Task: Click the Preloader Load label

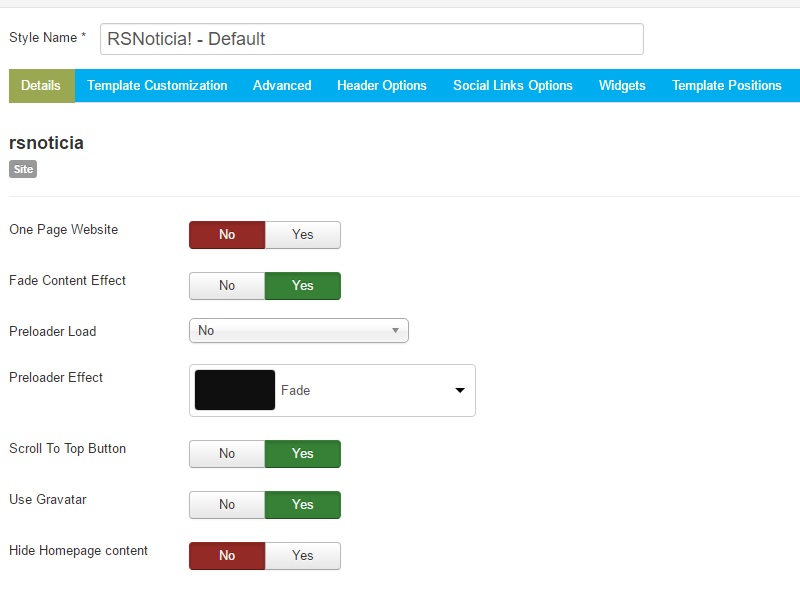Action: click(53, 332)
